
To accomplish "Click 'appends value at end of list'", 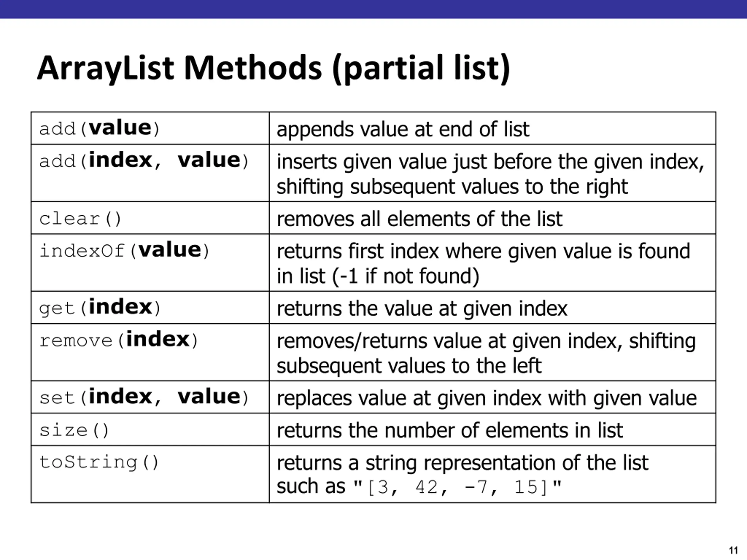I will pyautogui.click(x=403, y=129).
